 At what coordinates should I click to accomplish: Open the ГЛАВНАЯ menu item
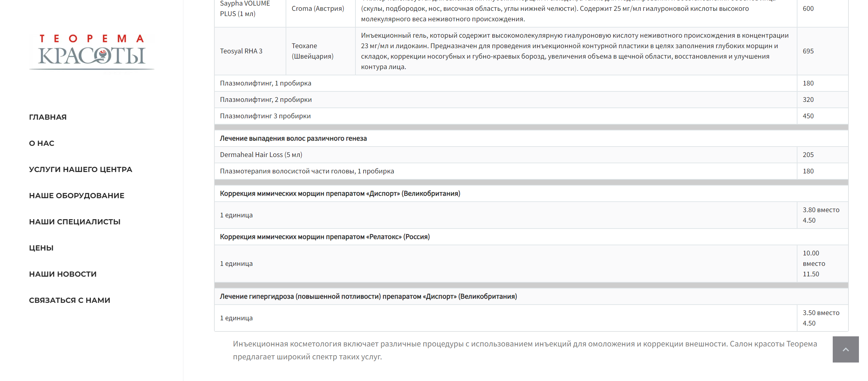click(x=48, y=117)
